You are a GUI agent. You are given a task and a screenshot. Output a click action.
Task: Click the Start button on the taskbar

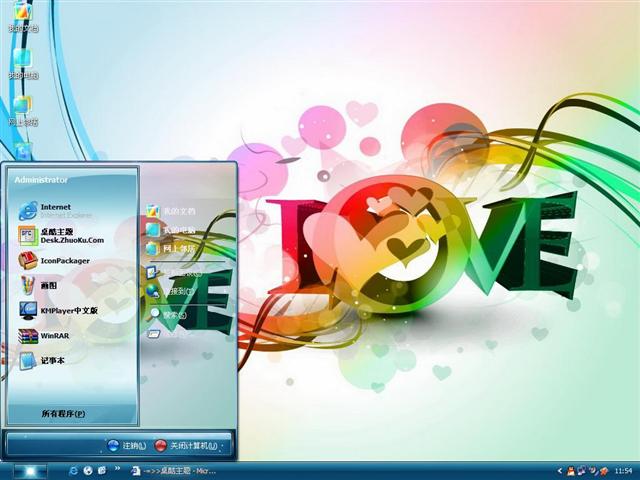pos(30,471)
